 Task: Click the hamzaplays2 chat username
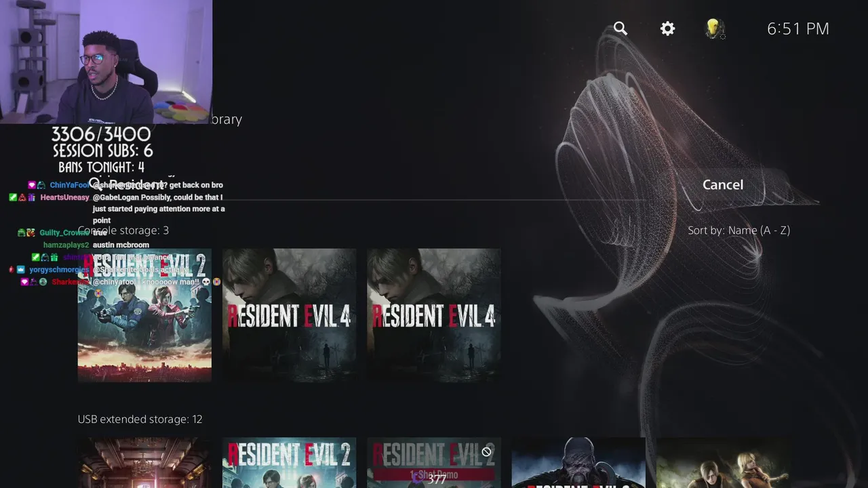(x=66, y=245)
